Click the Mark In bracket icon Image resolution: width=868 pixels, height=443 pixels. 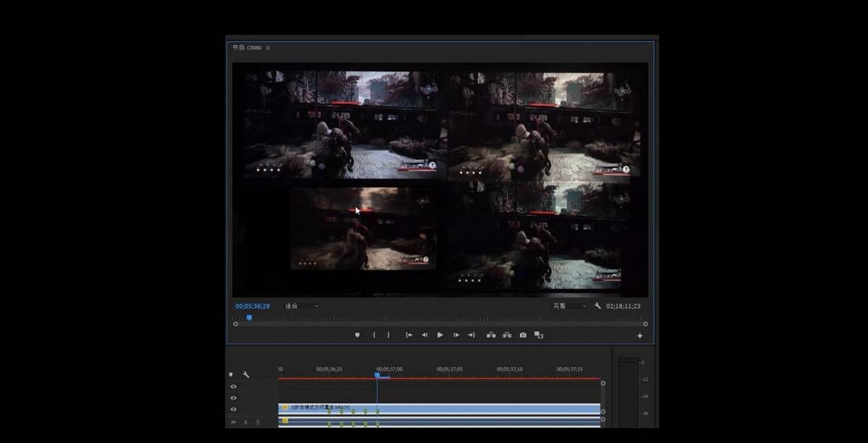(x=374, y=335)
